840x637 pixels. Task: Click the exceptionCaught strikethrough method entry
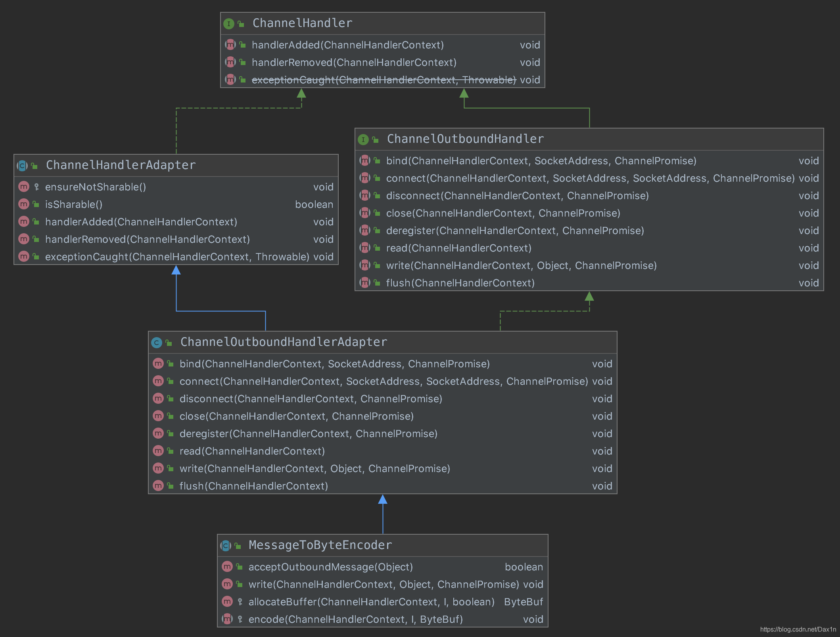click(383, 80)
